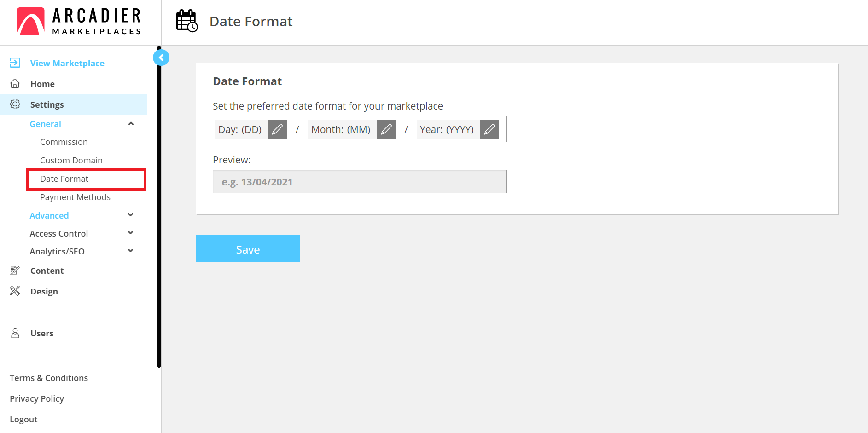The width and height of the screenshot is (868, 433).
Task: Click the Settings gear icon
Action: point(15,104)
